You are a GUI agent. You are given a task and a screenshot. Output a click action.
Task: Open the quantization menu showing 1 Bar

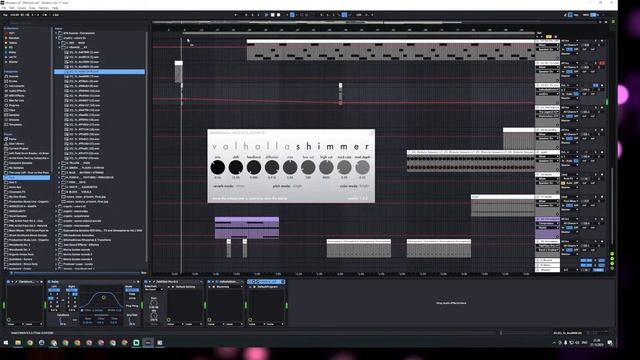click(x=56, y=15)
